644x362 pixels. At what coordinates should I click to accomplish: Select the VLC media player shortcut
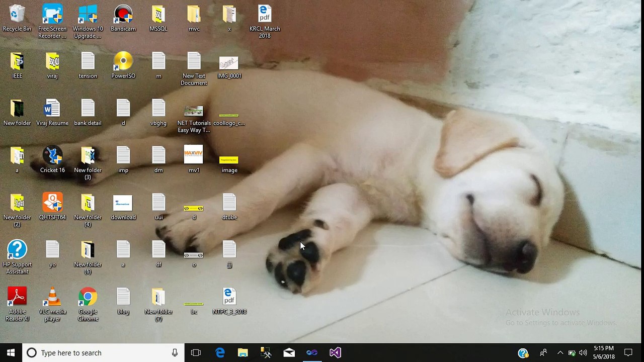coord(52,303)
